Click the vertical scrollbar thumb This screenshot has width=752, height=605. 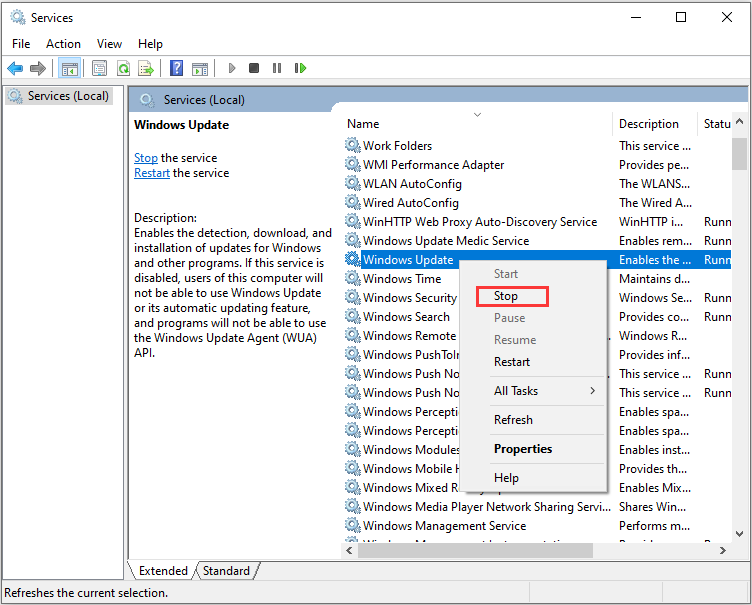pyautogui.click(x=739, y=154)
